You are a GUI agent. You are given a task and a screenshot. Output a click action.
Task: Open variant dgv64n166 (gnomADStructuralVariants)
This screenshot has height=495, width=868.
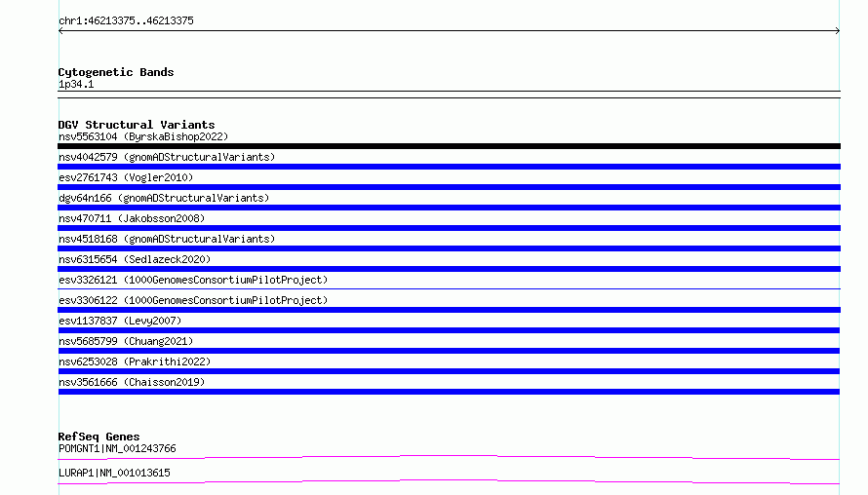[x=164, y=198]
